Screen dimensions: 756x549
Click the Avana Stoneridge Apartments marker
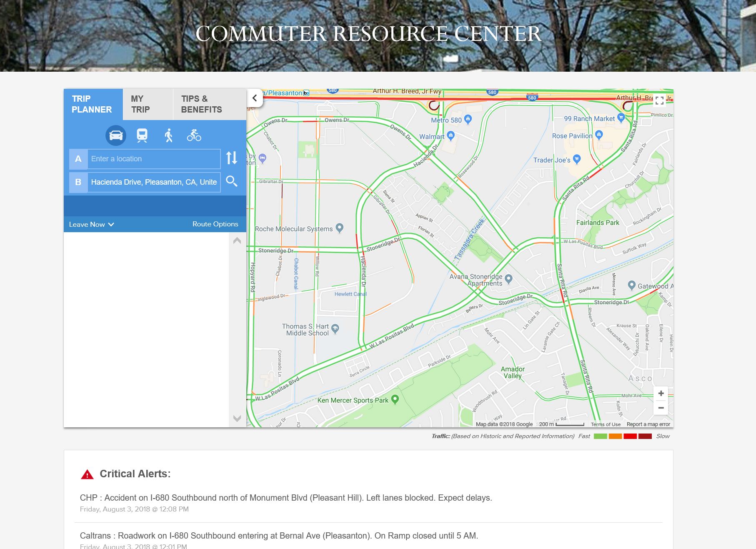pos(508,279)
